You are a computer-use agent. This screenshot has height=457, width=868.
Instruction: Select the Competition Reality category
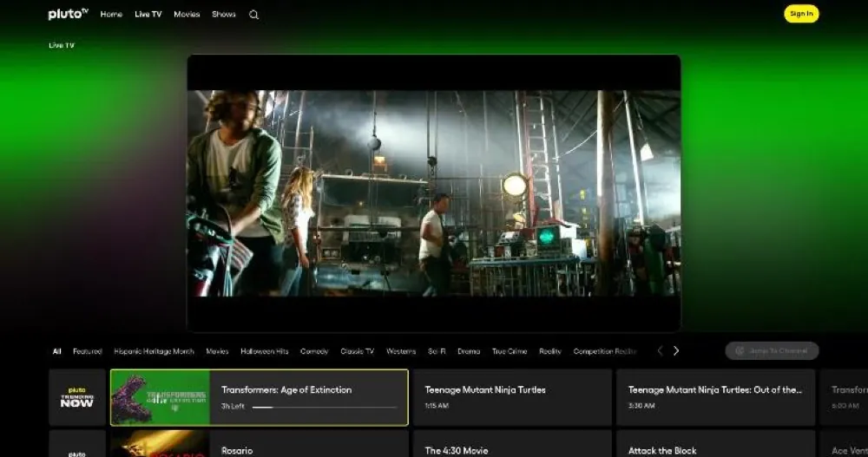pyautogui.click(x=605, y=351)
